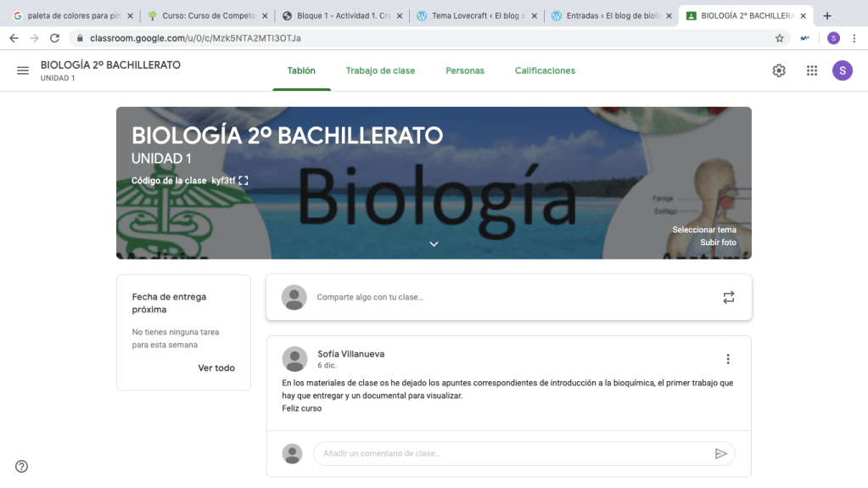868x488 pixels.
Task: Close the Curso de Compete tab
Action: point(265,16)
